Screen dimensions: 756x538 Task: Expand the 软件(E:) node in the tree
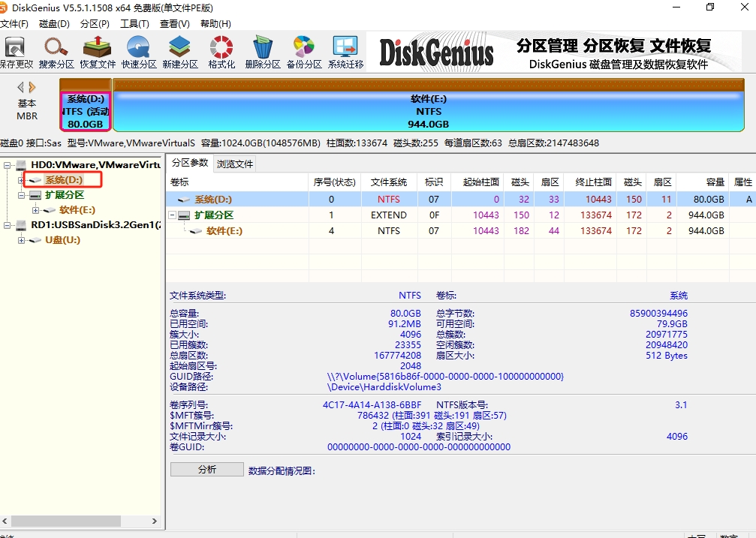tap(35, 210)
